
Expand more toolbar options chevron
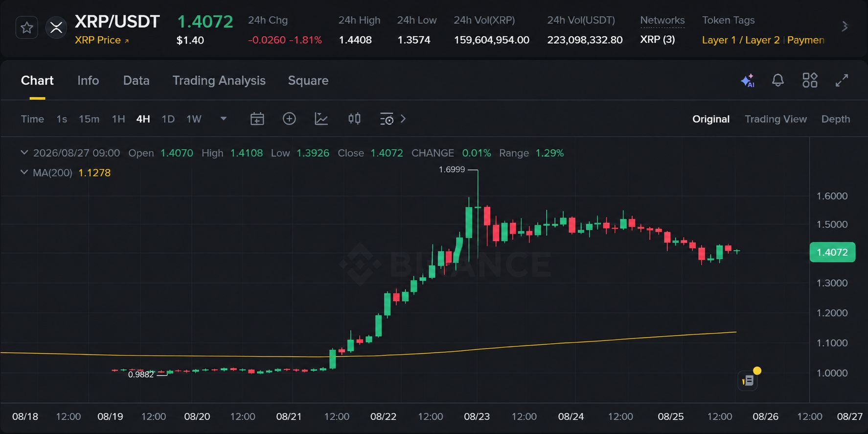pos(403,119)
